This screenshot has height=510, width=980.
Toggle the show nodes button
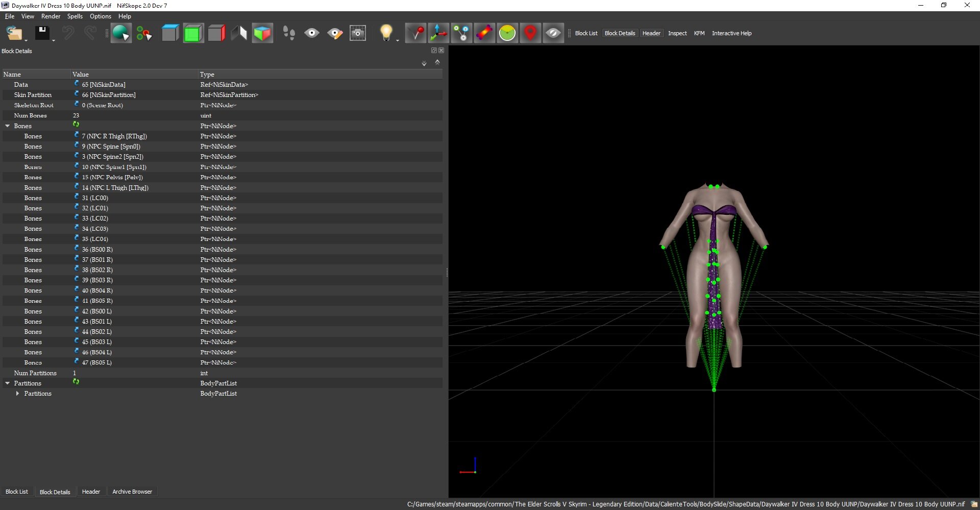[461, 33]
